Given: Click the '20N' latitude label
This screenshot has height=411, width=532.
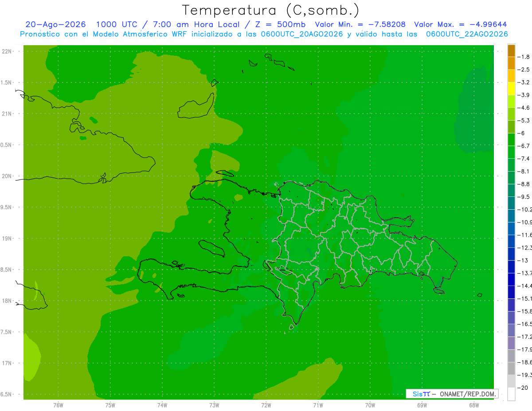Looking at the screenshot, I should (x=8, y=176).
